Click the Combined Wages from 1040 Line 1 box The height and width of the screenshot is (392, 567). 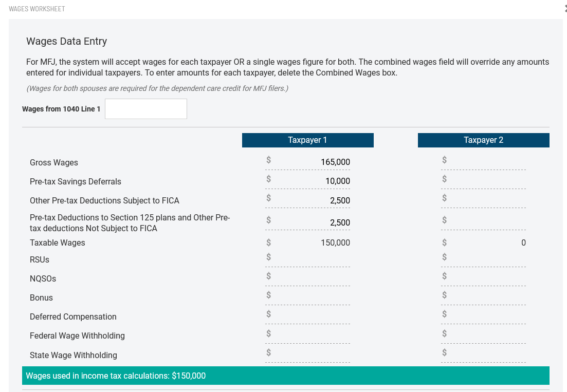145,108
